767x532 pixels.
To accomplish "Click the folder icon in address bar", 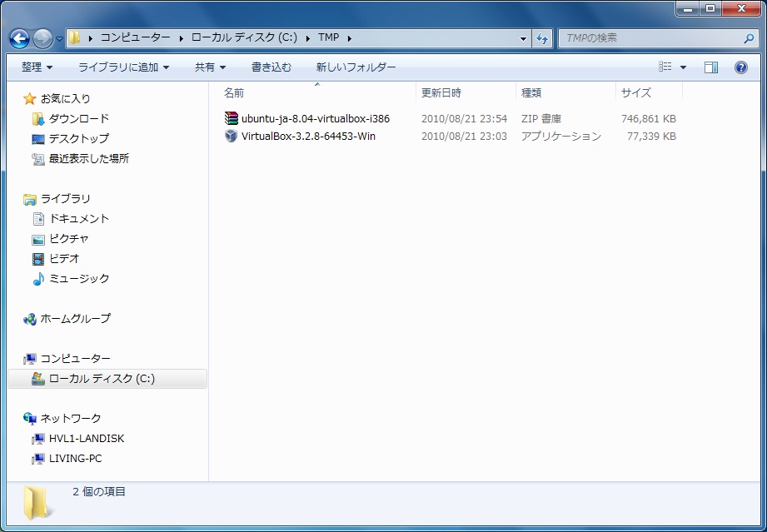I will (x=74, y=37).
